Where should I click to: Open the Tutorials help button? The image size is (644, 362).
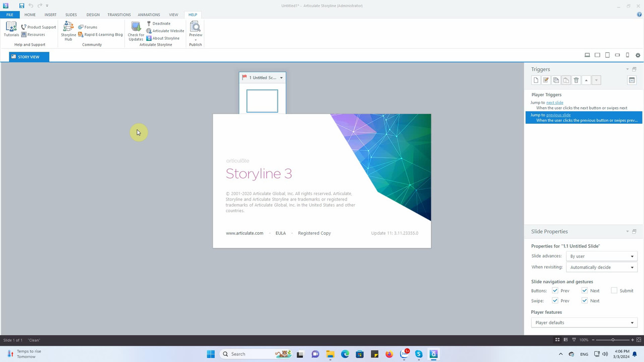11,30
